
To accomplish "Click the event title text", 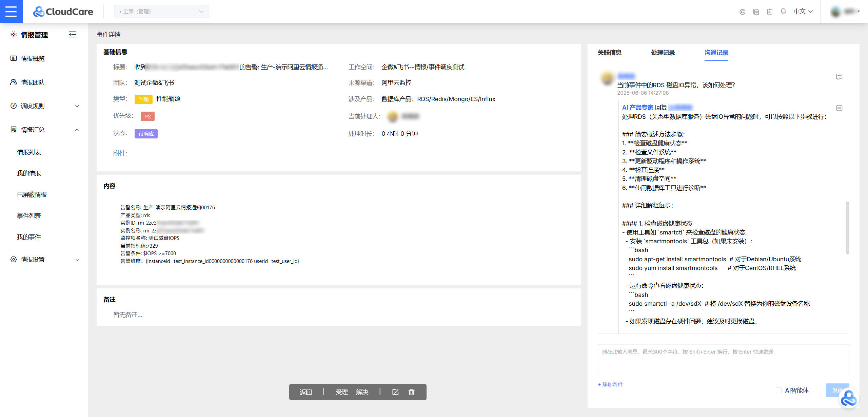I will pyautogui.click(x=231, y=67).
